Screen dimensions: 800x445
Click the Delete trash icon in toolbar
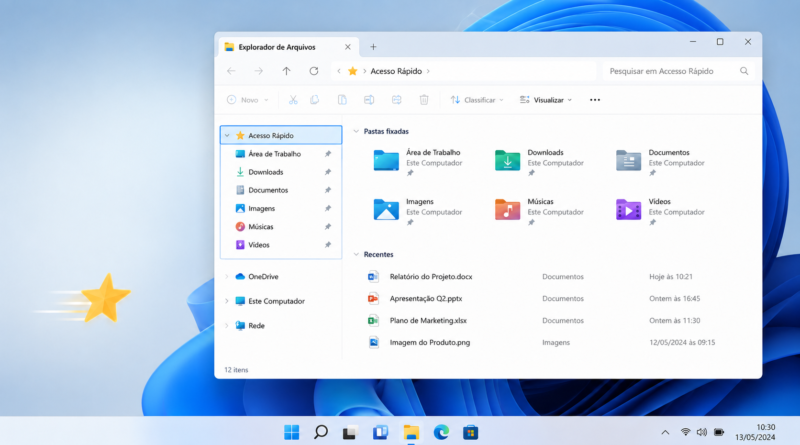point(424,100)
